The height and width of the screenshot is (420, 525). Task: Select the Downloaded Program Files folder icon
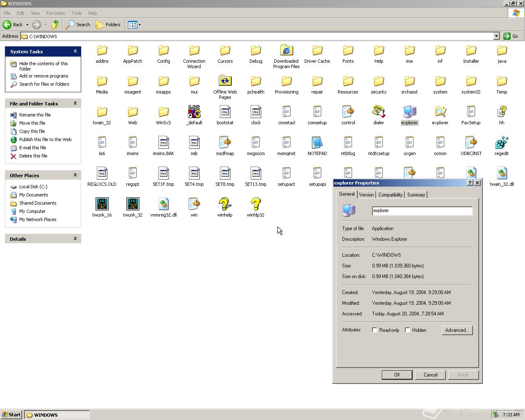click(x=286, y=51)
